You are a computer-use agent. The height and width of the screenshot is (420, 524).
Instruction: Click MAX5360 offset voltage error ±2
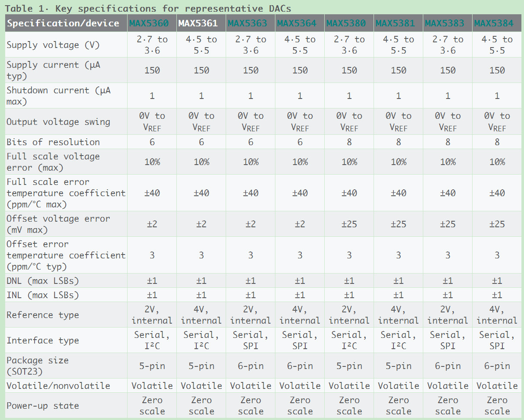(x=152, y=224)
